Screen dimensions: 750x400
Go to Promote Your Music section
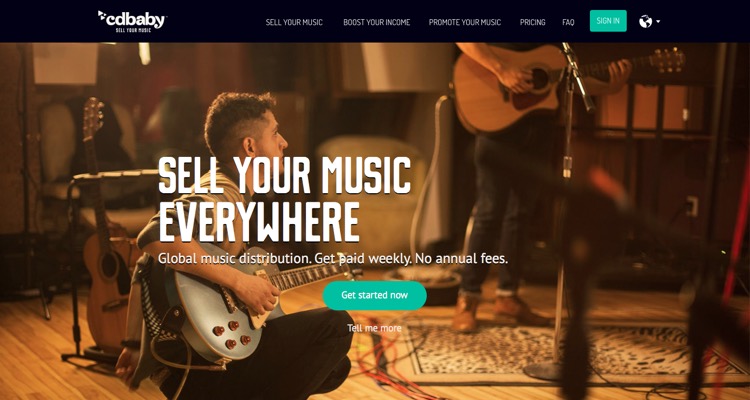click(x=464, y=22)
